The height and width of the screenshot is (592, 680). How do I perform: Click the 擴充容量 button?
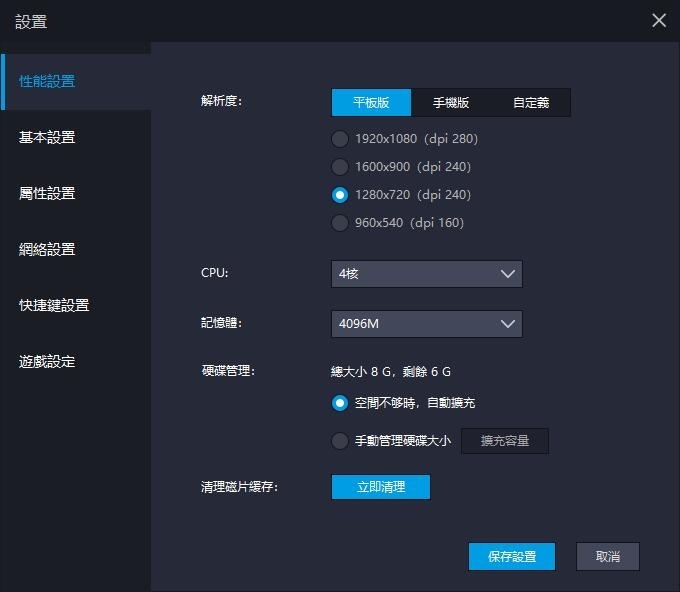505,441
